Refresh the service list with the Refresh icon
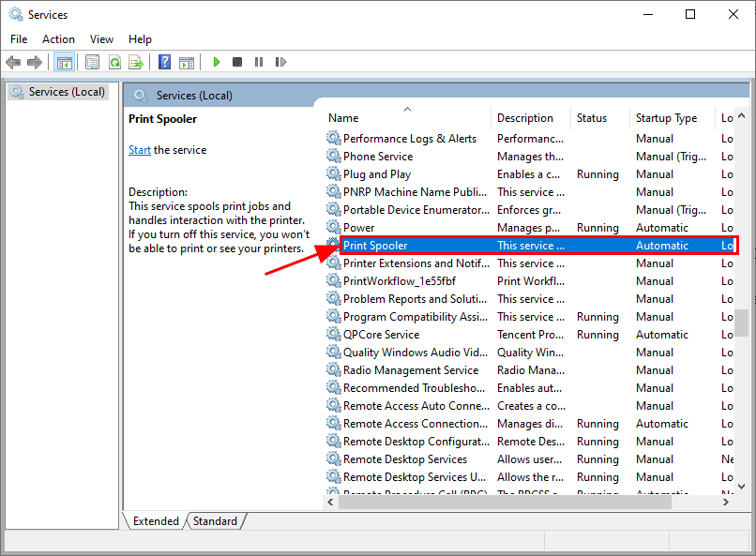756x556 pixels. pos(114,62)
